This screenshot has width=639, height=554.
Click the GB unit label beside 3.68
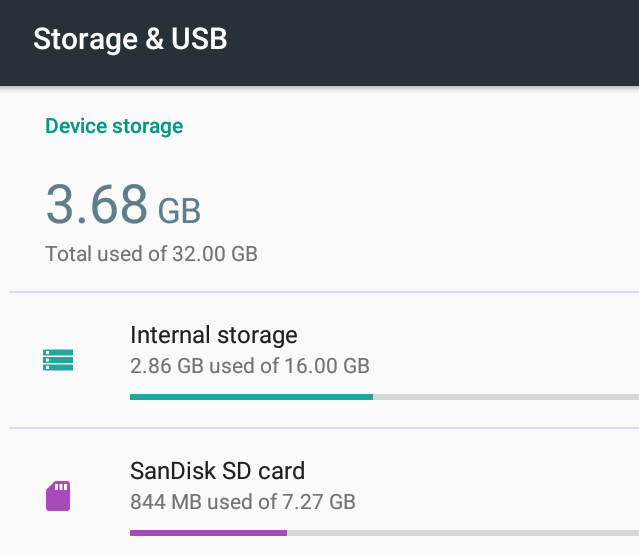click(179, 211)
